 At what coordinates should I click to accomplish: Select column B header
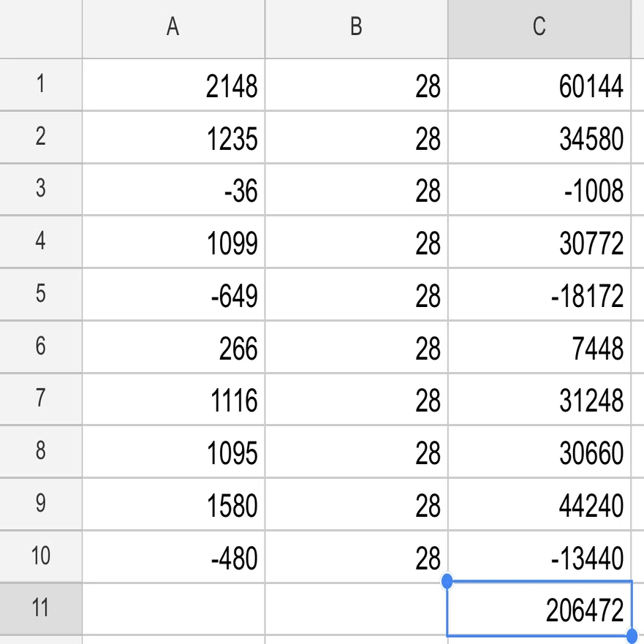click(x=356, y=29)
